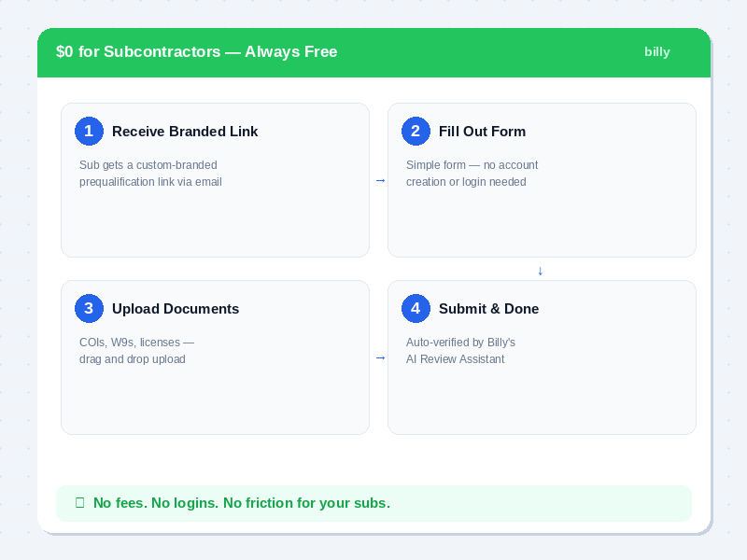The height and width of the screenshot is (560, 747).
Task: Click the arrow between Receive Branded Link and Fill Out Form
Action: (x=379, y=179)
